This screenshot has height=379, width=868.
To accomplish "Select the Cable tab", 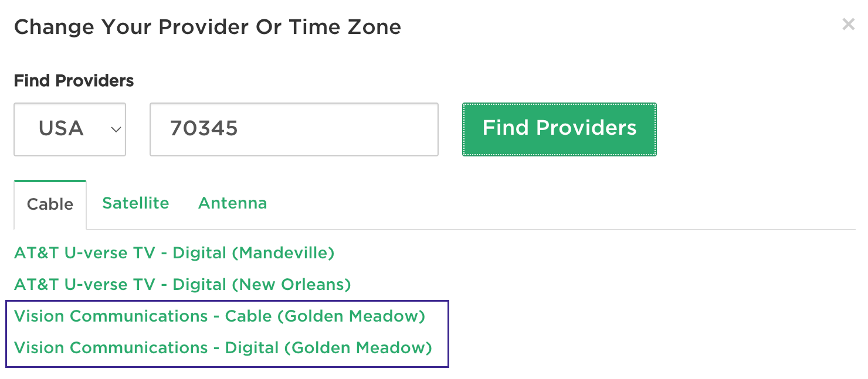I will pos(50,204).
